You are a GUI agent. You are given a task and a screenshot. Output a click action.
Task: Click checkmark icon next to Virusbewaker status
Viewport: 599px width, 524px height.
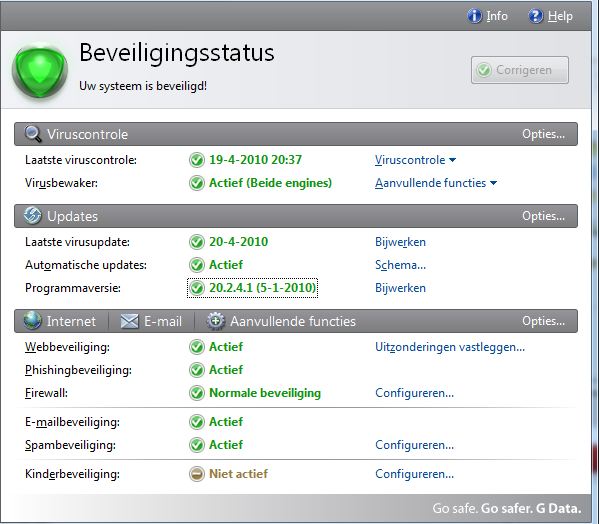click(x=197, y=183)
